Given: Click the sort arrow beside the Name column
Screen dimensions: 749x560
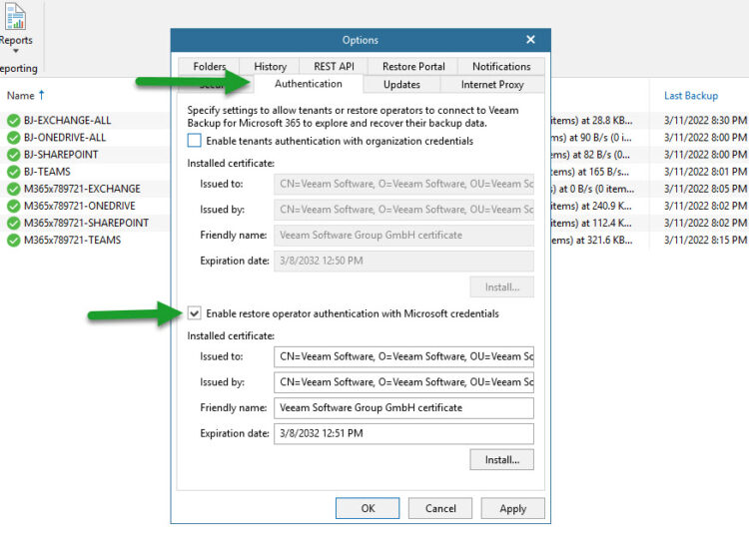Looking at the screenshot, I should [x=42, y=95].
